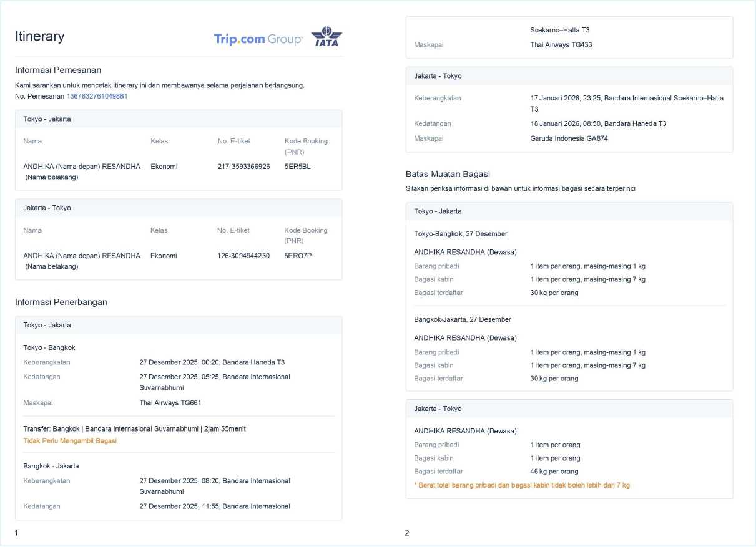Click page number 1 at the bottom

coord(16,533)
